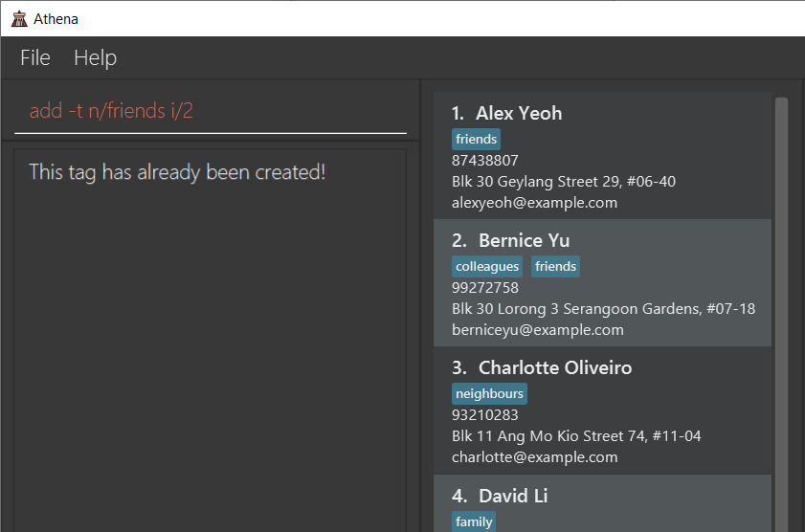Click address Blk 30 Geylang Street 29
The image size is (805, 532).
coord(563,182)
